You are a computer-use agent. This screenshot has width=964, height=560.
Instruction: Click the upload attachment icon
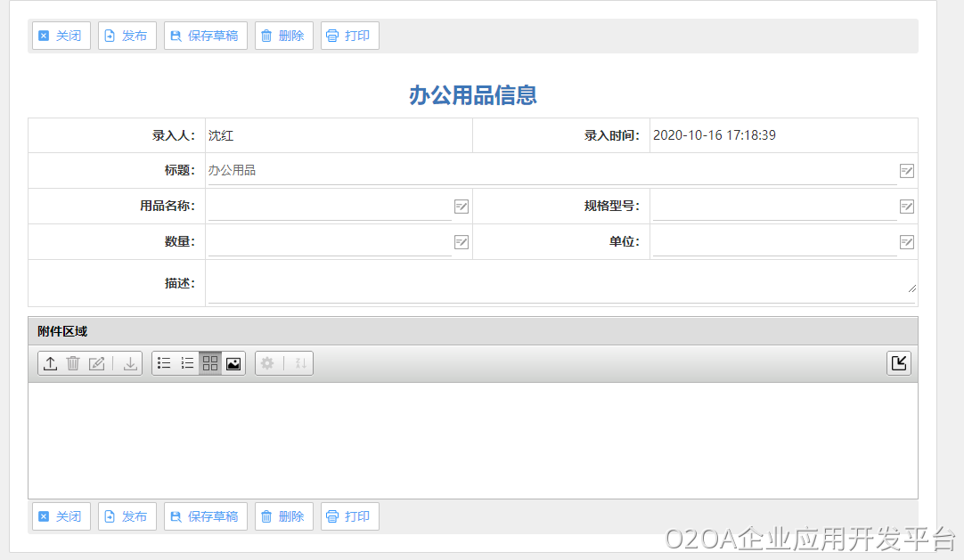(51, 363)
